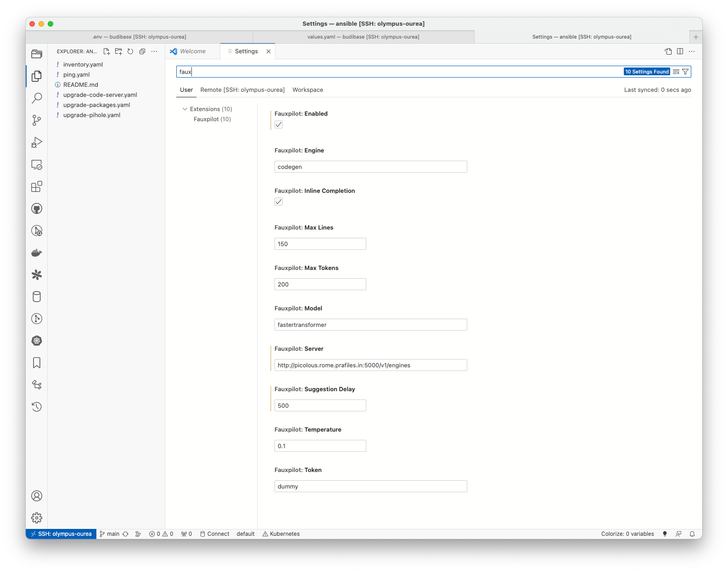Open the Manage gear icon

point(37,518)
